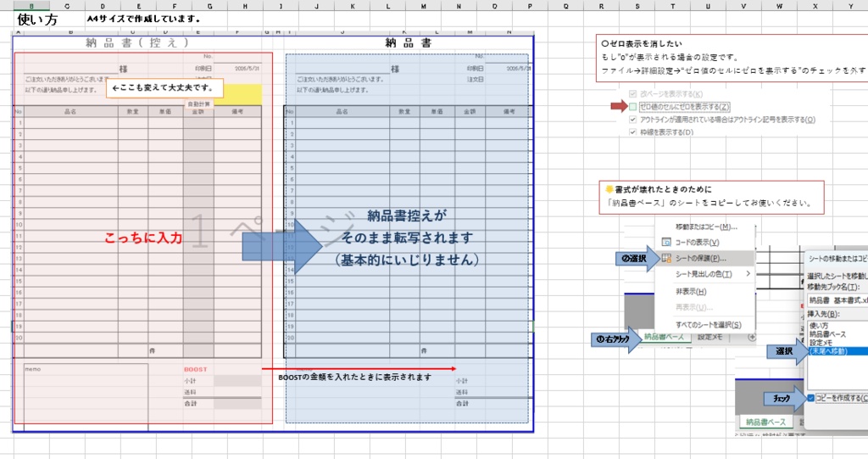Select worksheet column W header
Image resolution: width=868 pixels, height=459 pixels.
coord(780,6)
